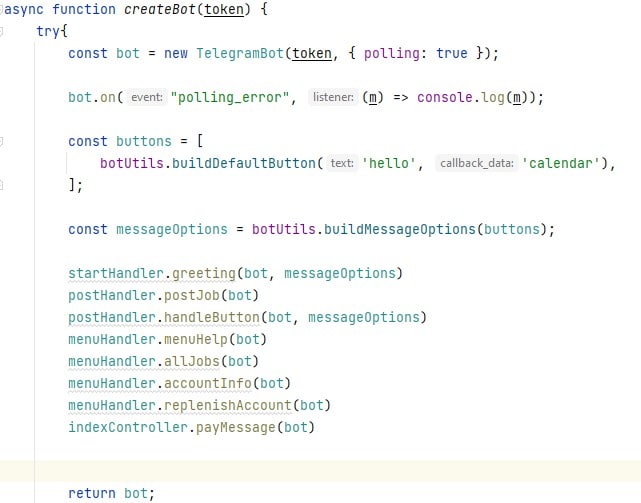Click the menuHelp method call
Image resolution: width=641 pixels, height=503 pixels.
[196, 339]
